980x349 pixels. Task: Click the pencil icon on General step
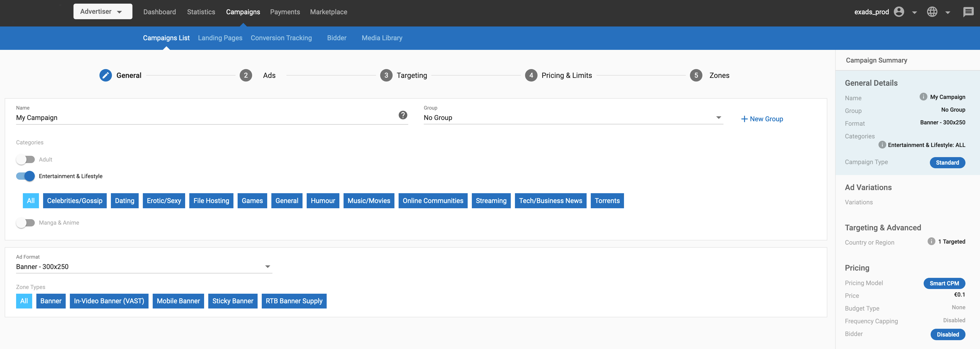pos(105,75)
